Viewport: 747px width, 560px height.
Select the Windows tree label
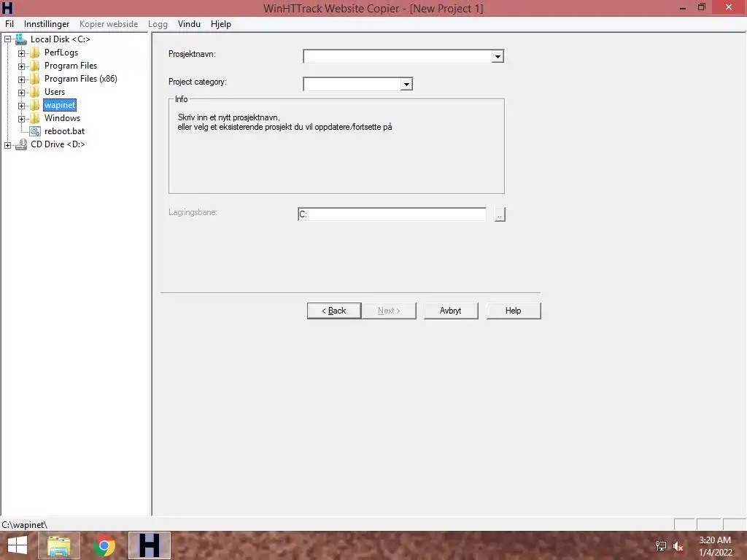click(62, 118)
